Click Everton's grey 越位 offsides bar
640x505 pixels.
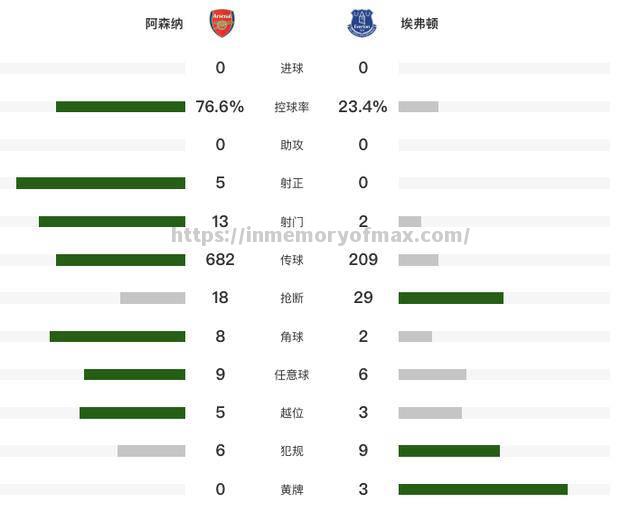(x=430, y=413)
